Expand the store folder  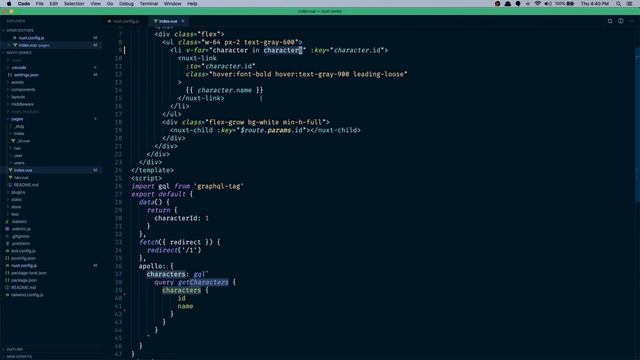(16, 207)
